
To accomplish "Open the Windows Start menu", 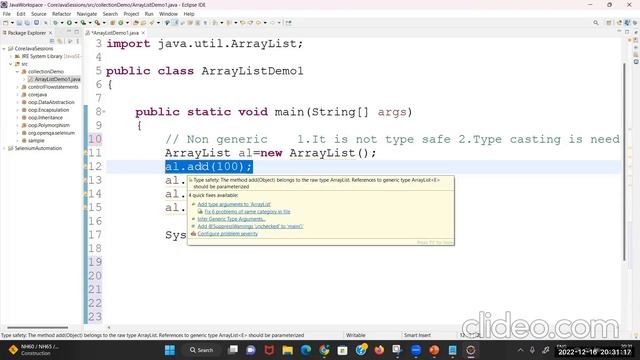I will 170,350.
